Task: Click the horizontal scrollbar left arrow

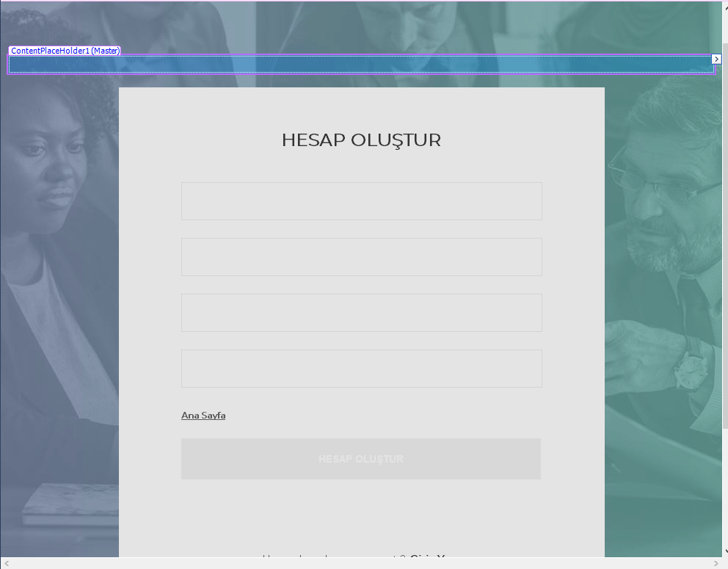Action: click(x=6, y=563)
